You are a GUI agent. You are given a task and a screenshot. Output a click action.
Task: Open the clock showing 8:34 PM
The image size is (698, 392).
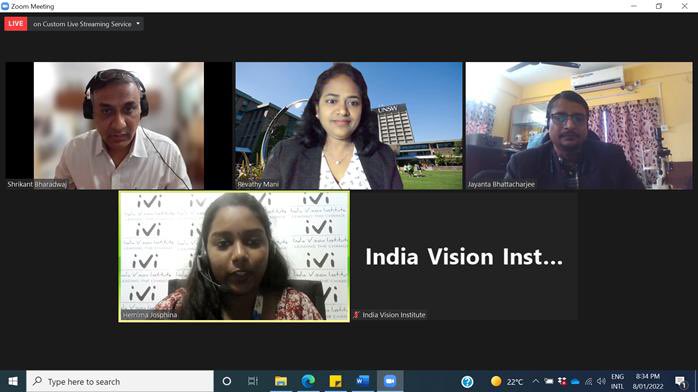click(648, 381)
